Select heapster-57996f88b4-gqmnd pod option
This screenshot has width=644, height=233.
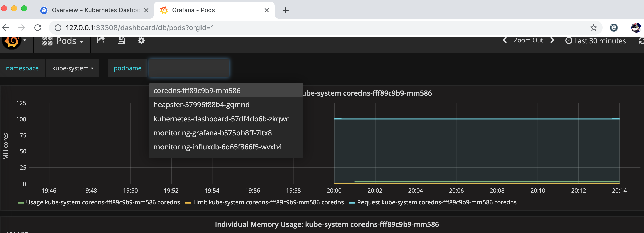226,105
